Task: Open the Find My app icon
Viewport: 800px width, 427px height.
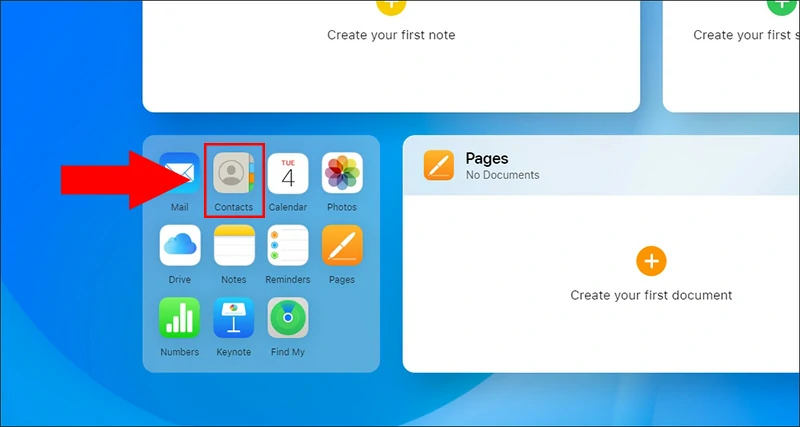Action: [288, 318]
